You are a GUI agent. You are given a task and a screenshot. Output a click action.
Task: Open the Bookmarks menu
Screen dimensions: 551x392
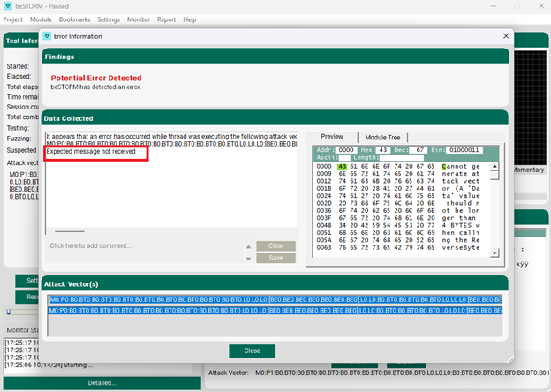point(74,19)
